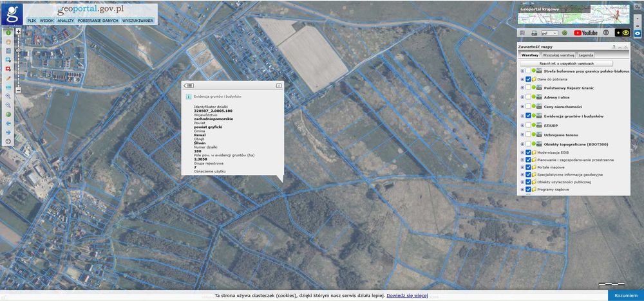Open the WIDOK menu

(47, 21)
